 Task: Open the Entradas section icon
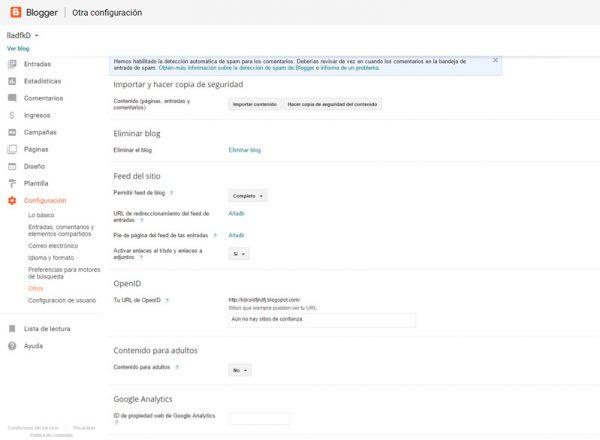pos(12,64)
